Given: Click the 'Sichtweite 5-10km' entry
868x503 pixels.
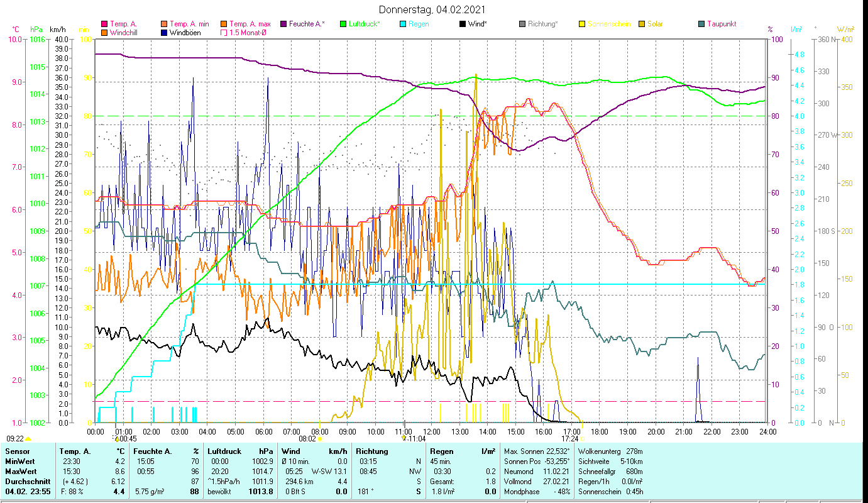Looking at the screenshot, I should click(610, 461).
